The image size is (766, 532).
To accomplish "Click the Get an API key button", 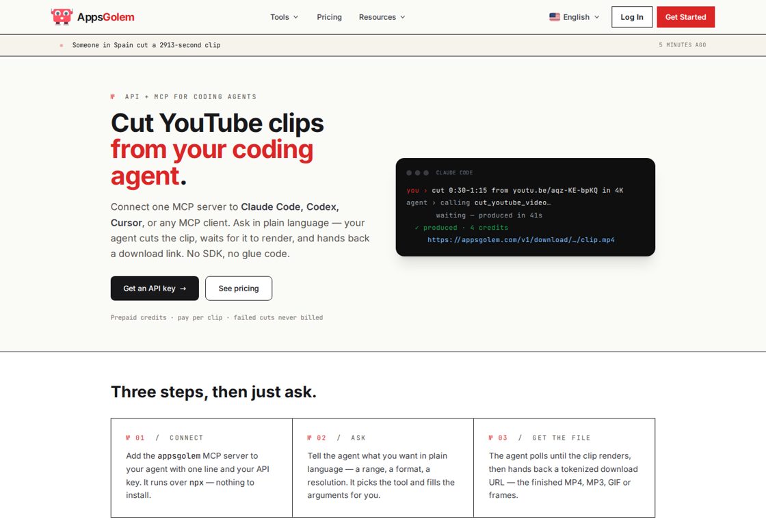I will coord(155,289).
